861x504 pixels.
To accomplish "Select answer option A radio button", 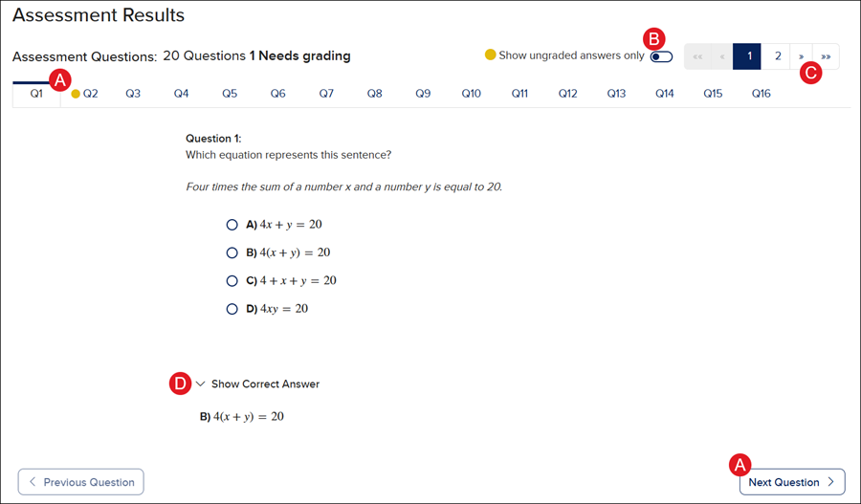I will pos(232,225).
